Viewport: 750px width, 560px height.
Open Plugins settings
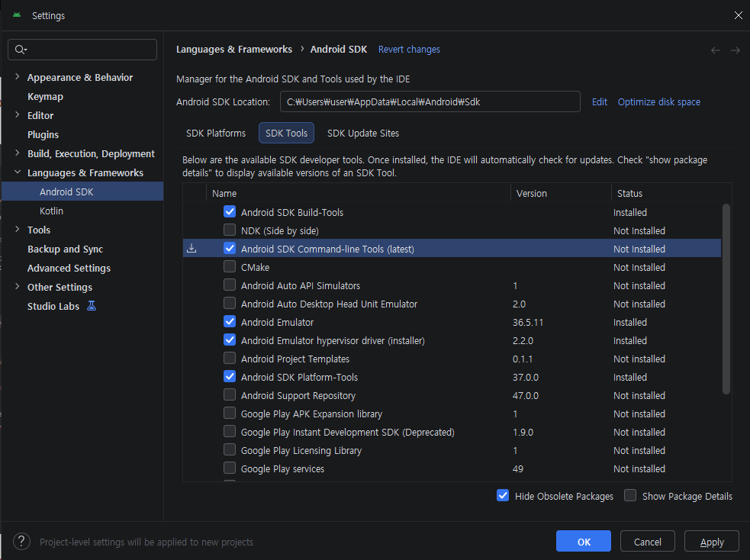43,135
